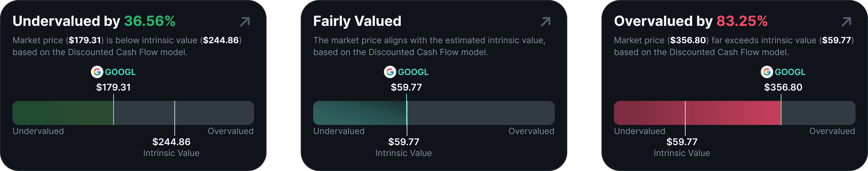Click the 83.25% red percentage

(742, 21)
